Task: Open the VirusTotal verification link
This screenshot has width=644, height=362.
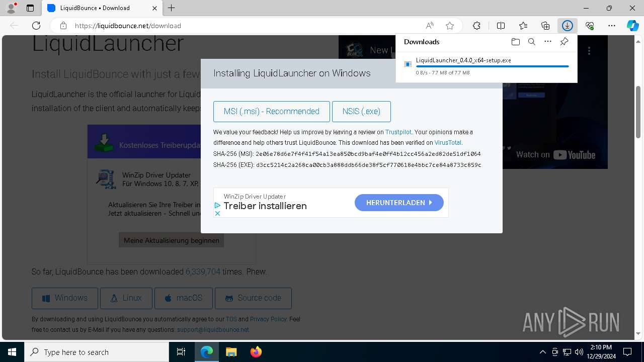Action: (x=448, y=143)
